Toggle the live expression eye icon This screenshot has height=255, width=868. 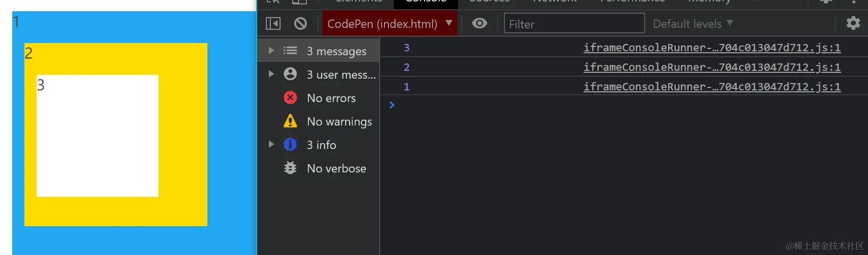click(x=480, y=23)
